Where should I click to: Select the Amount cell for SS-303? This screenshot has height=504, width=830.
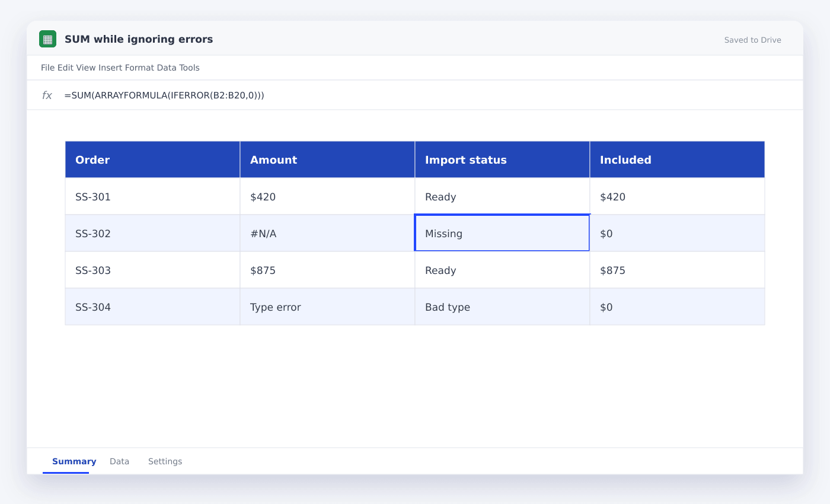pyautogui.click(x=327, y=270)
